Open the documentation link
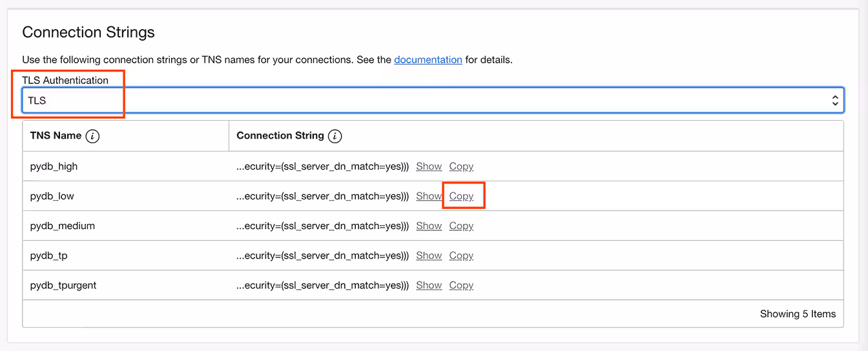The width and height of the screenshot is (868, 351). (x=428, y=60)
